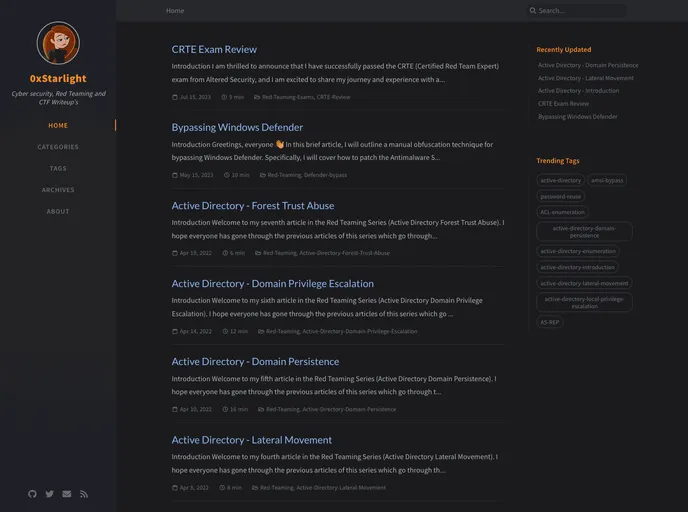
Task: Click the Recently Updated heading
Action: pyautogui.click(x=563, y=50)
